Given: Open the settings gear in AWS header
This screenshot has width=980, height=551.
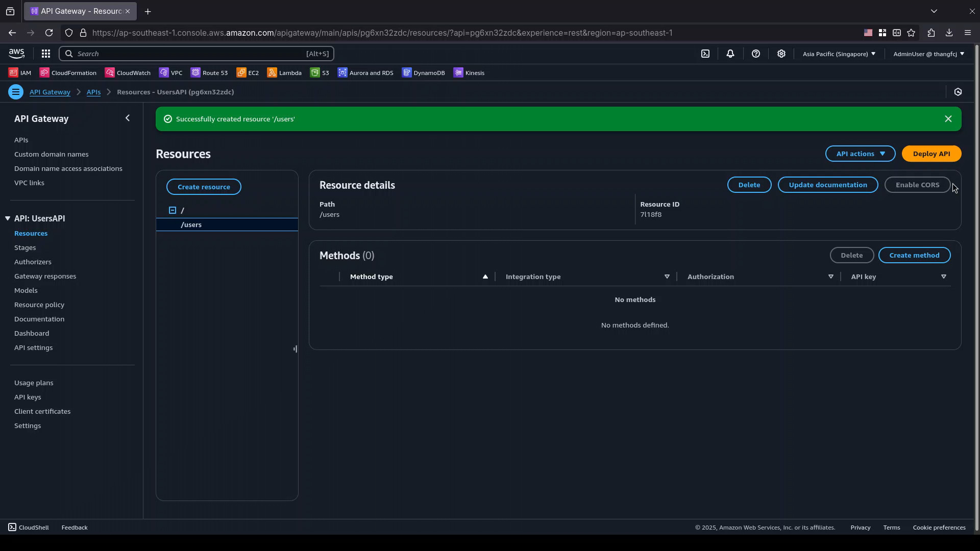Looking at the screenshot, I should click(781, 54).
